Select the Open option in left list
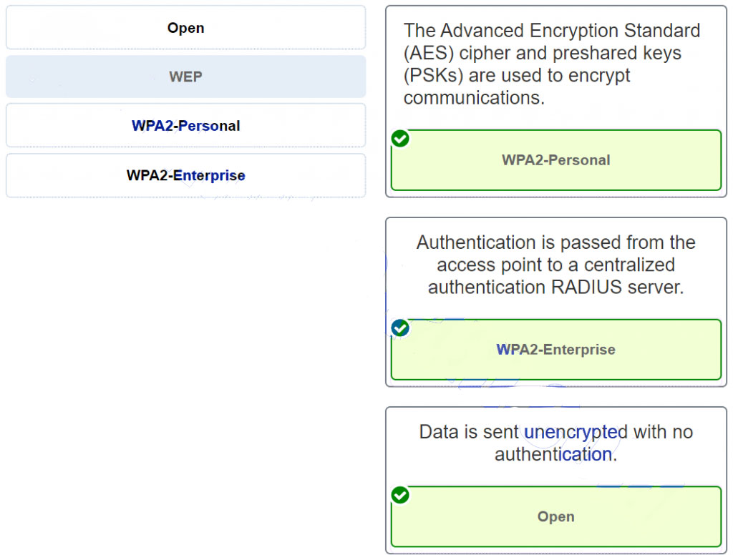The image size is (733, 560). (185, 29)
